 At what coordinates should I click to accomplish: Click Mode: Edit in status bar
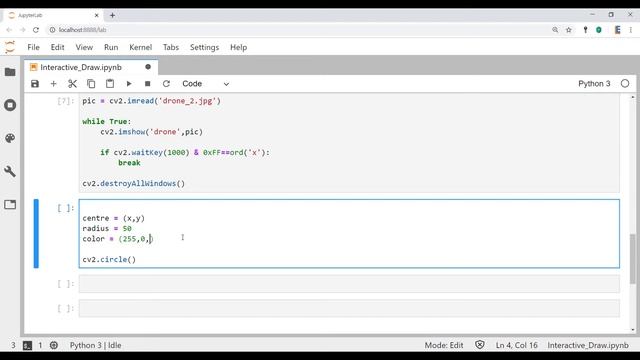[x=444, y=345]
